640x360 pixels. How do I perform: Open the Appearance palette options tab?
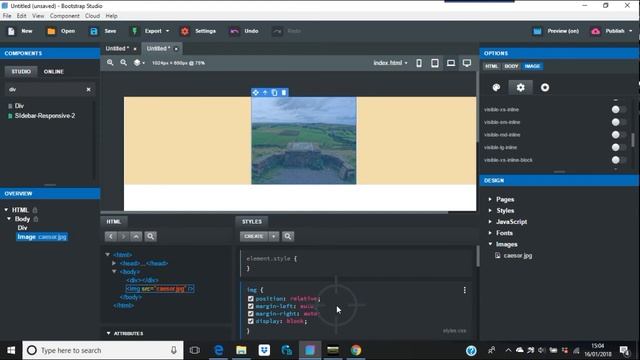[496, 87]
